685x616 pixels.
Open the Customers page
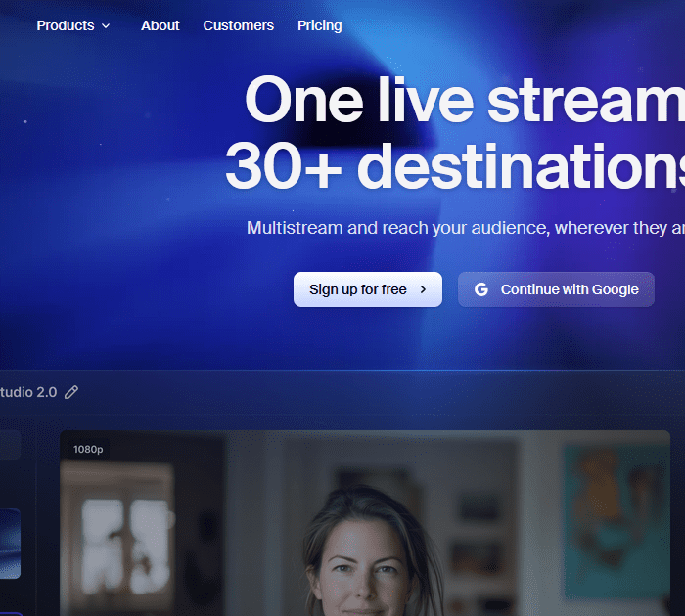coord(238,25)
